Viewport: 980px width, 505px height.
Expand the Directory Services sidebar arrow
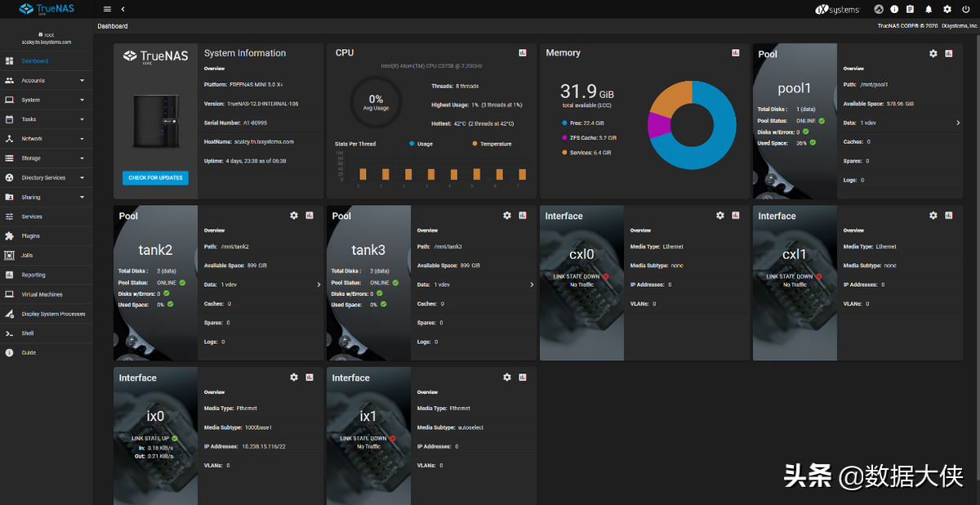coord(82,178)
